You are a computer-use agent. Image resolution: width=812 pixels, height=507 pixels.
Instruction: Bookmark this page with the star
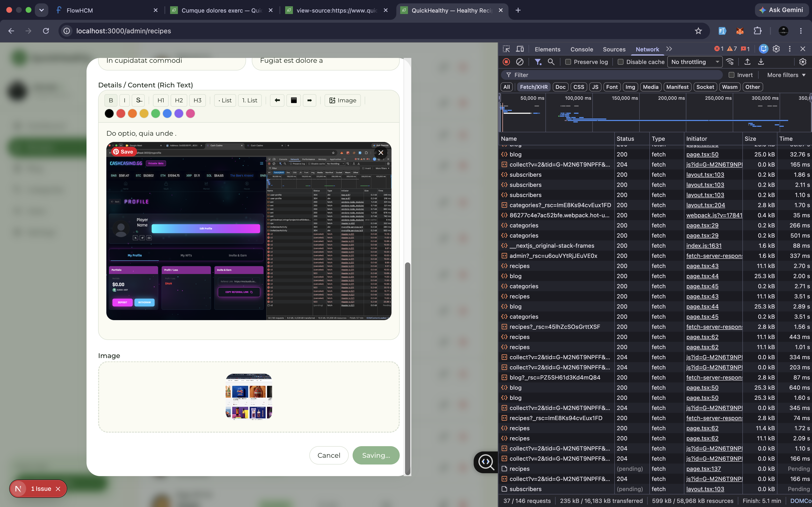[698, 31]
